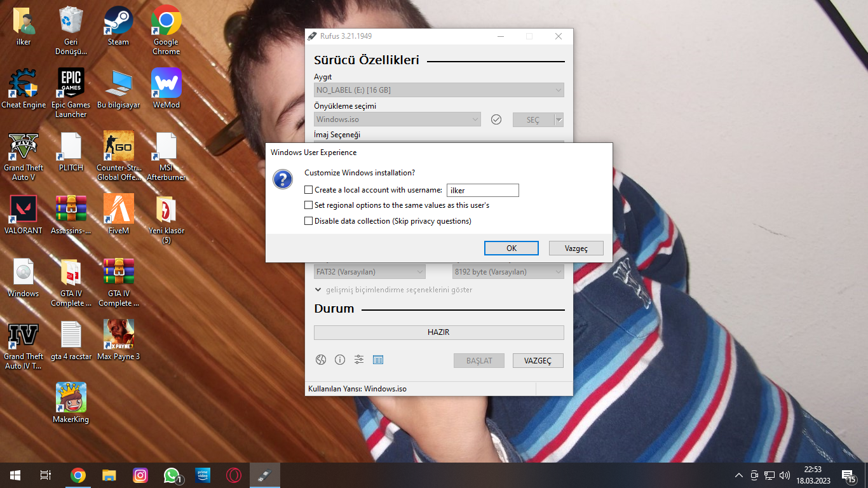
Task: Launch VALORANT from the desktop
Action: coord(24,209)
